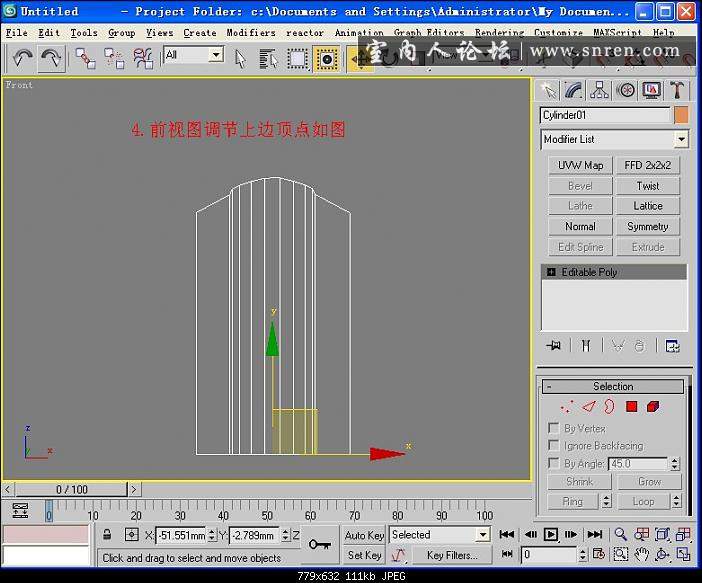Check the By Angle option

554,464
